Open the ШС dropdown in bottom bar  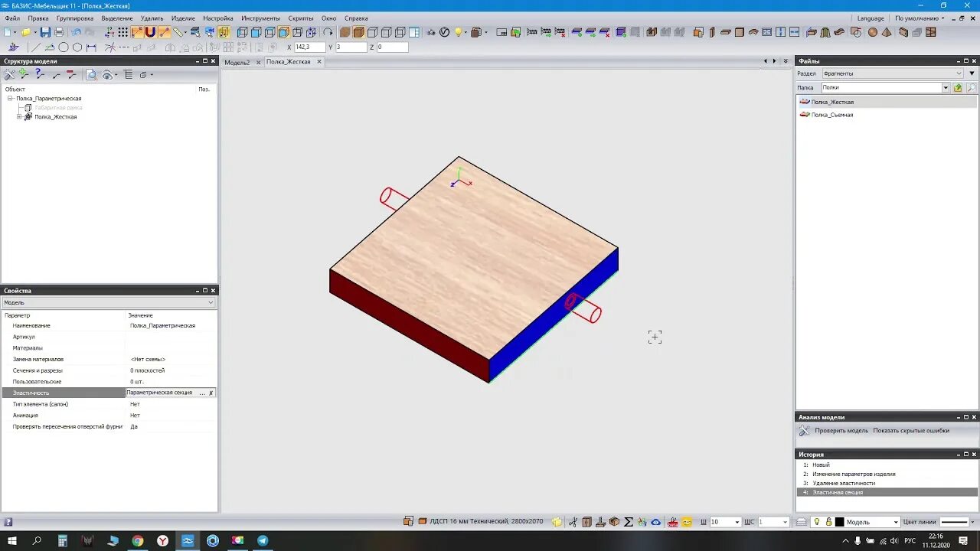click(x=785, y=522)
